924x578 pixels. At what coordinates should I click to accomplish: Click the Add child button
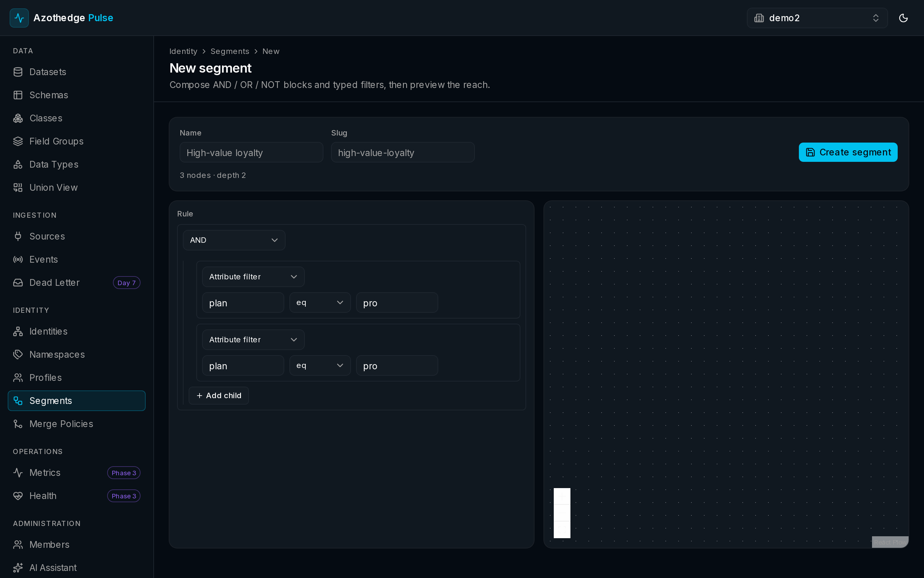click(219, 396)
